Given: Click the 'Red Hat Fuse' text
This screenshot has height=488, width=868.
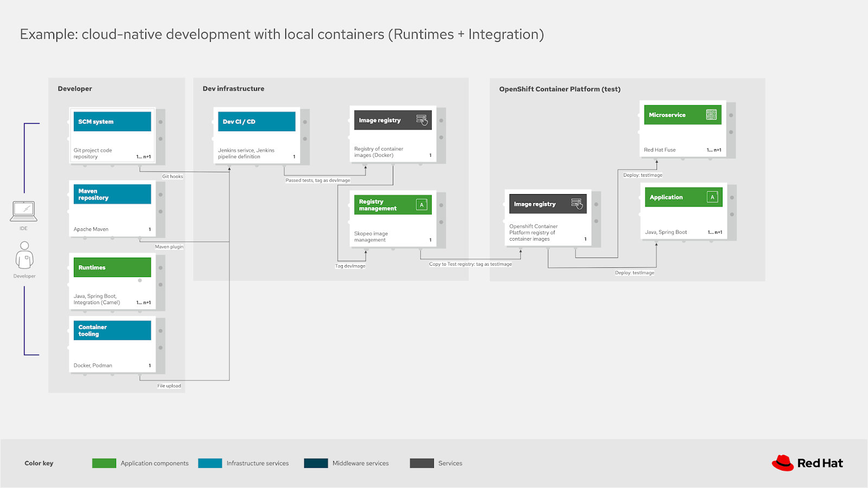Looking at the screenshot, I should click(660, 150).
